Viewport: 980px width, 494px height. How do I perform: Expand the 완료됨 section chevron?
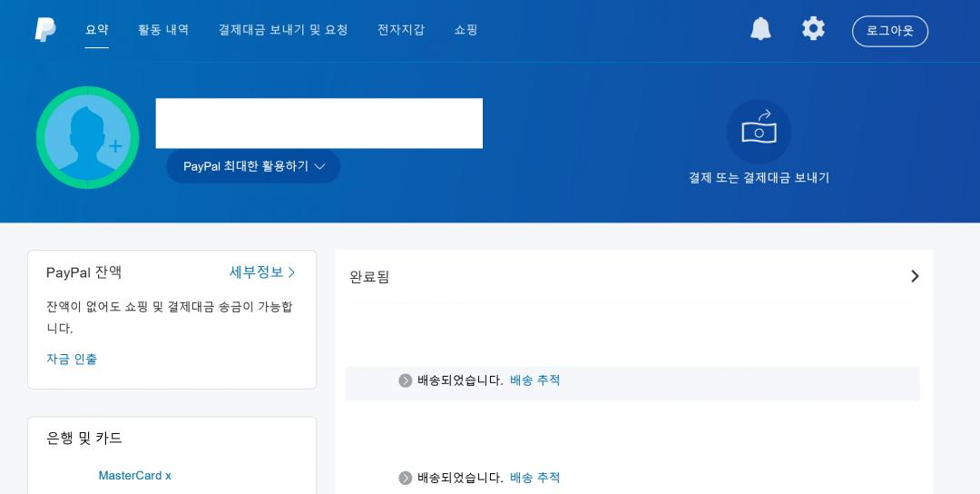915,276
